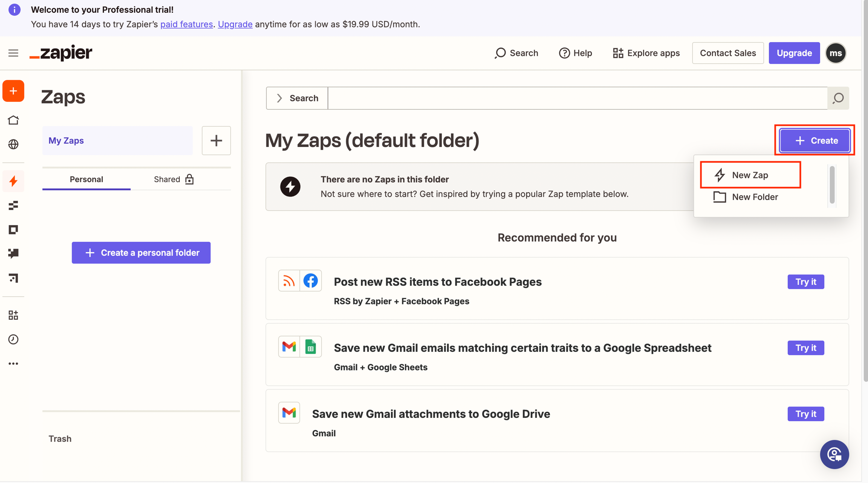Image resolution: width=868 pixels, height=483 pixels.
Task: Open Zap History clock icon in sidebar
Action: tap(13, 339)
